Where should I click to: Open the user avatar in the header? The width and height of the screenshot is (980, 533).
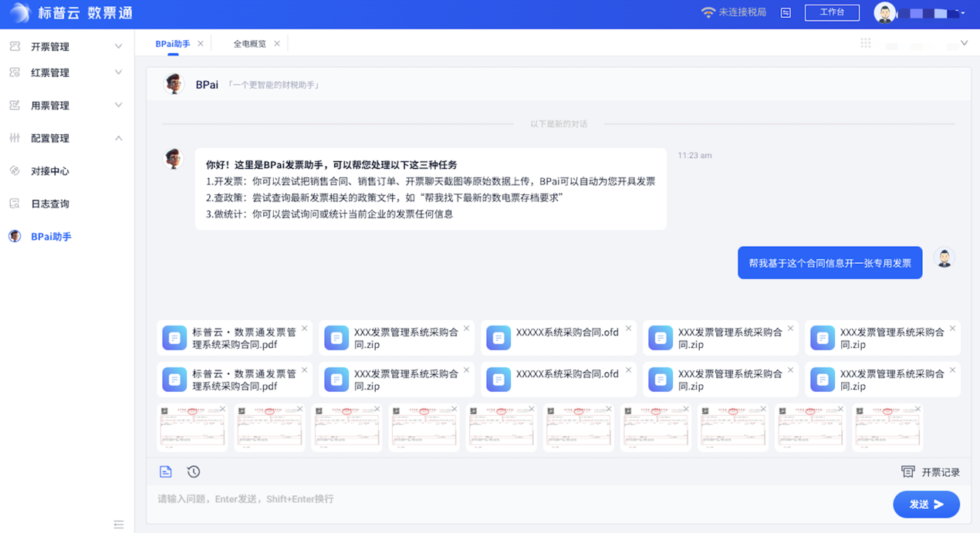point(884,12)
